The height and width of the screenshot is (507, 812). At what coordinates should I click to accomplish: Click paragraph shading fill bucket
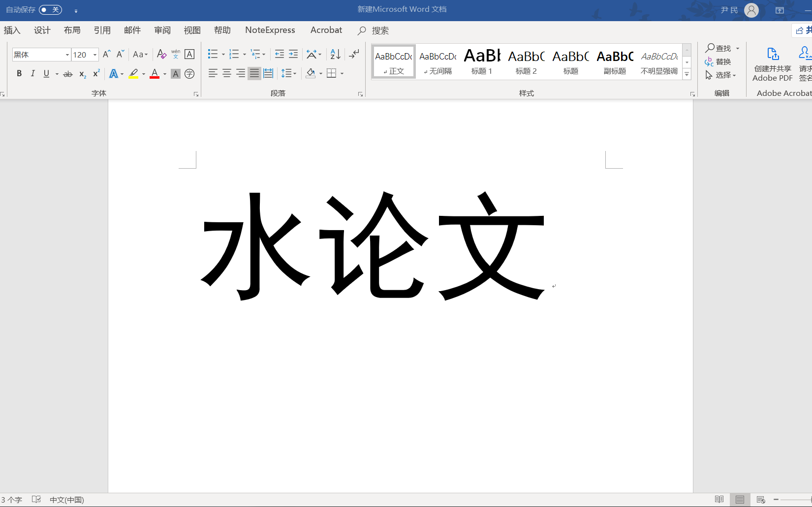point(311,74)
